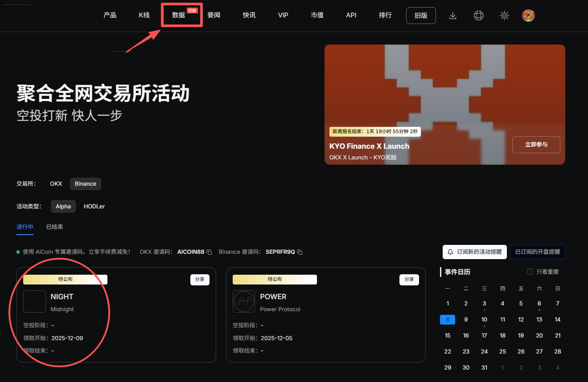Open the 市值 page

317,15
